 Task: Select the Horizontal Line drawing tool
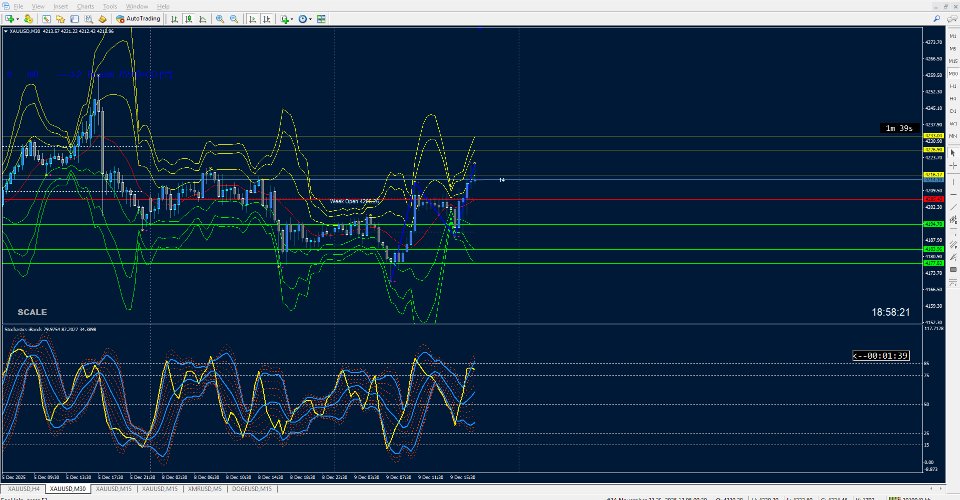pos(953,195)
